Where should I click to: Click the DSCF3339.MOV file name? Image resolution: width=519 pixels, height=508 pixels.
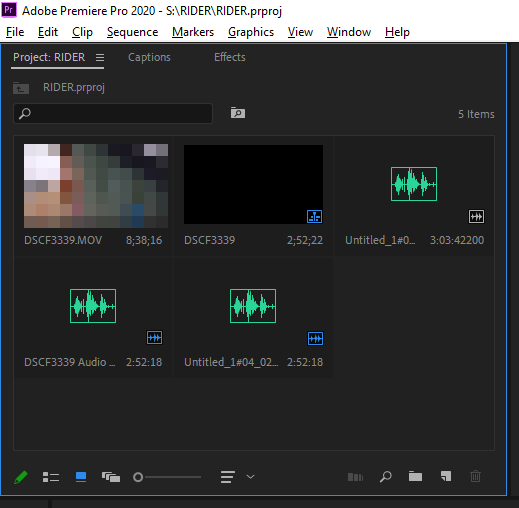[x=63, y=240]
